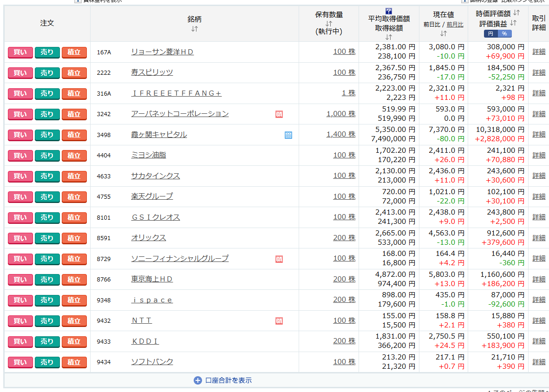The height and width of the screenshot is (392, 549).
Task: Click the 7,490,000 円 acquisition total
Action: (393, 139)
